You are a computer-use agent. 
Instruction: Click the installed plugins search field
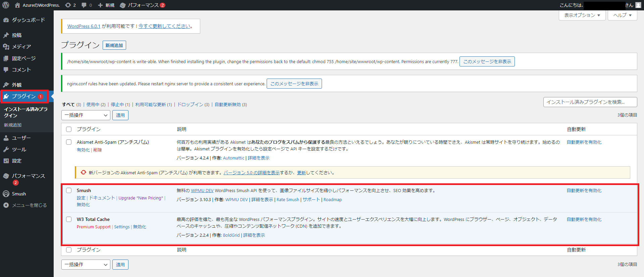coord(590,102)
